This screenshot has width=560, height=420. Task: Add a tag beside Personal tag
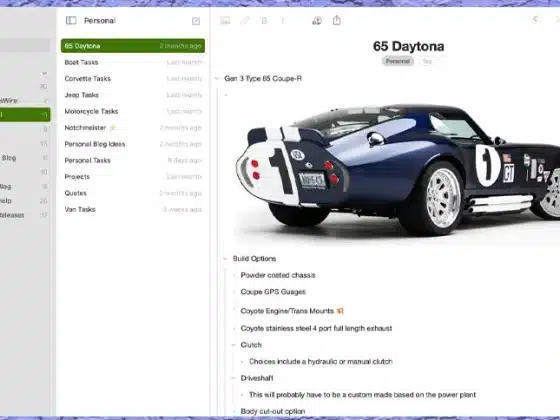coord(427,61)
